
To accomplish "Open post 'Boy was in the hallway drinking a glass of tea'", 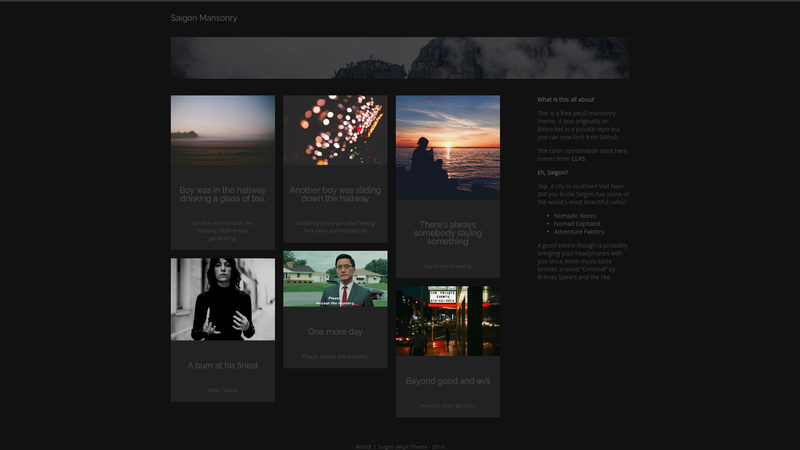I will point(223,194).
